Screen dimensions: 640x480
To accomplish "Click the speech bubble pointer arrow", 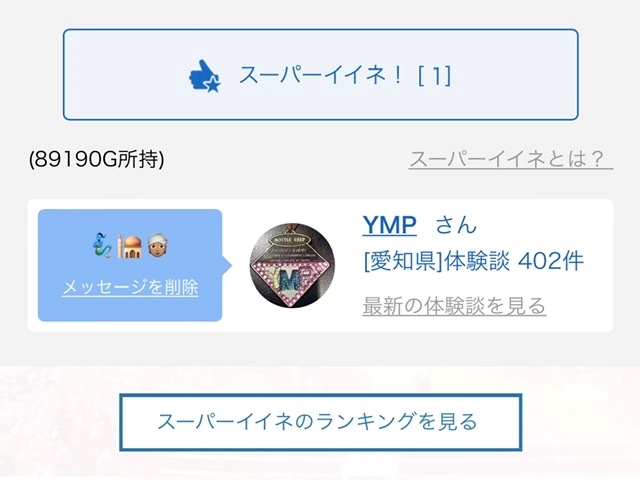I will pos(227,266).
